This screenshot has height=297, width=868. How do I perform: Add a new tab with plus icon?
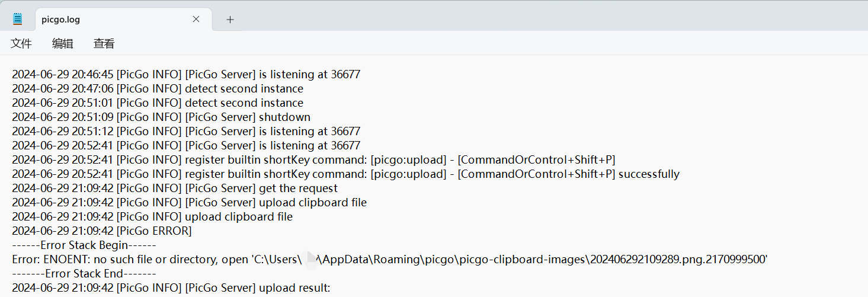click(230, 19)
